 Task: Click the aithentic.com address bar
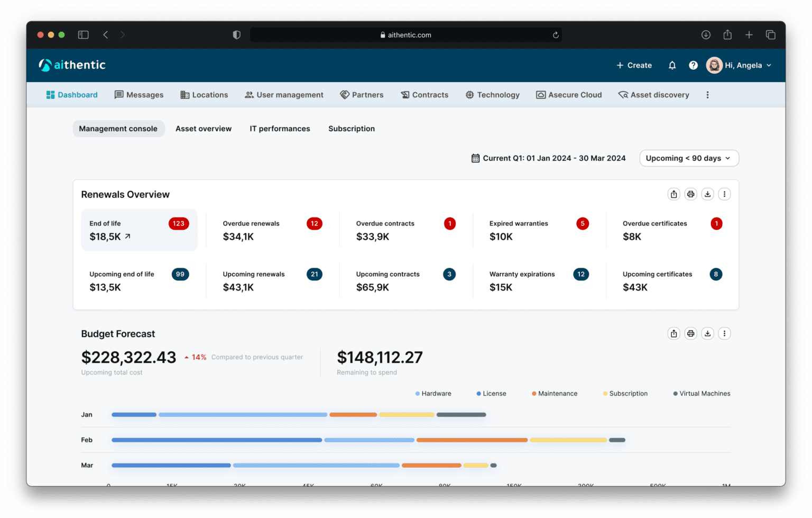click(x=405, y=35)
